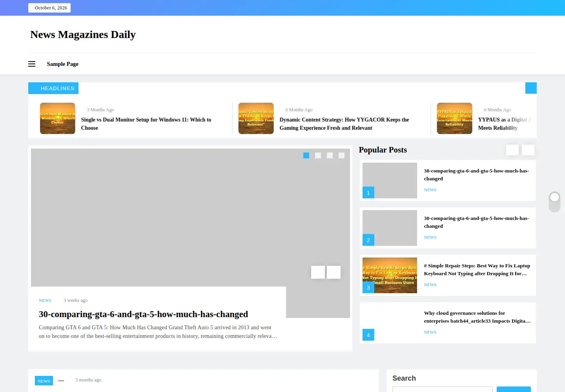Show previous Popular Posts items
The height and width of the screenshot is (392, 565).
[x=512, y=150]
